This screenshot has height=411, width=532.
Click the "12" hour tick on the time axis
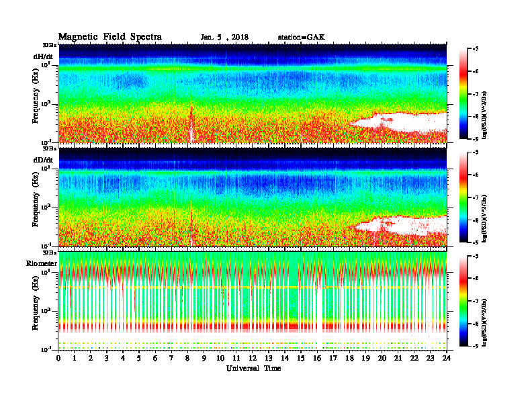253,358
